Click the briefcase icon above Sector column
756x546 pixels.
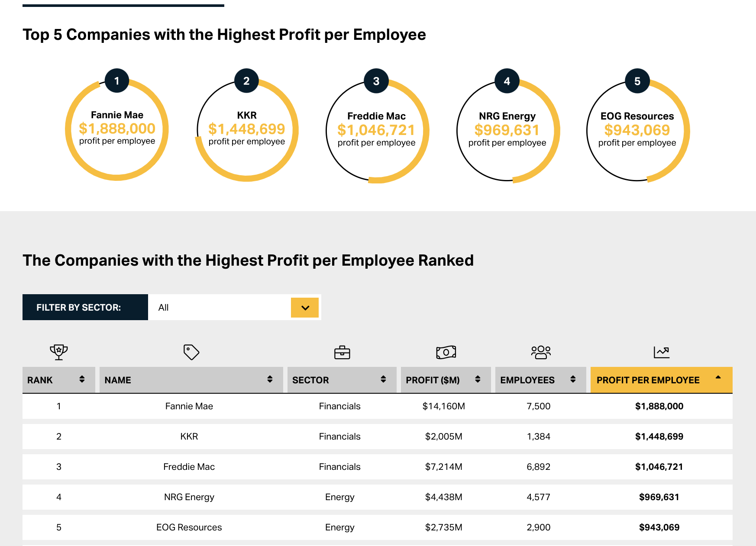pos(342,353)
